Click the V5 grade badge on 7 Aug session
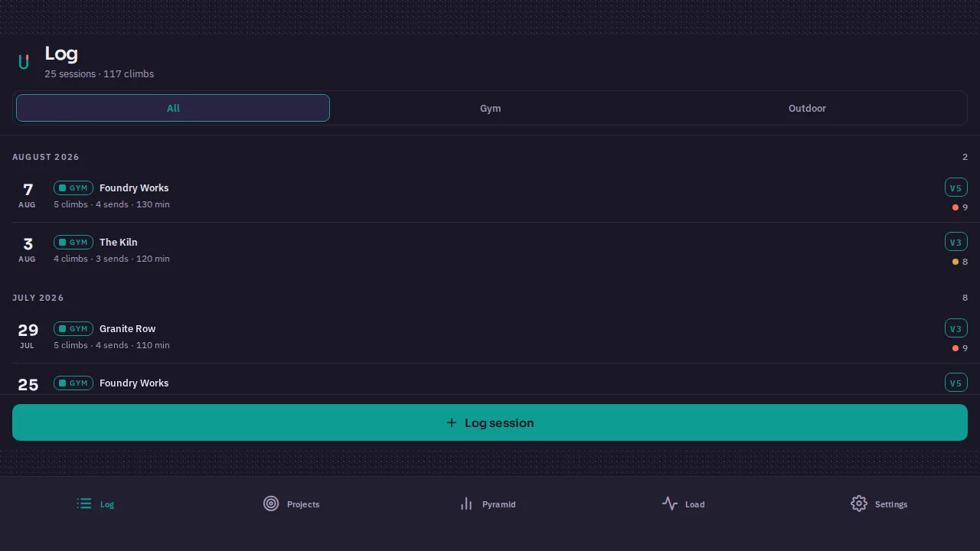This screenshot has width=980, height=551. pyautogui.click(x=956, y=187)
